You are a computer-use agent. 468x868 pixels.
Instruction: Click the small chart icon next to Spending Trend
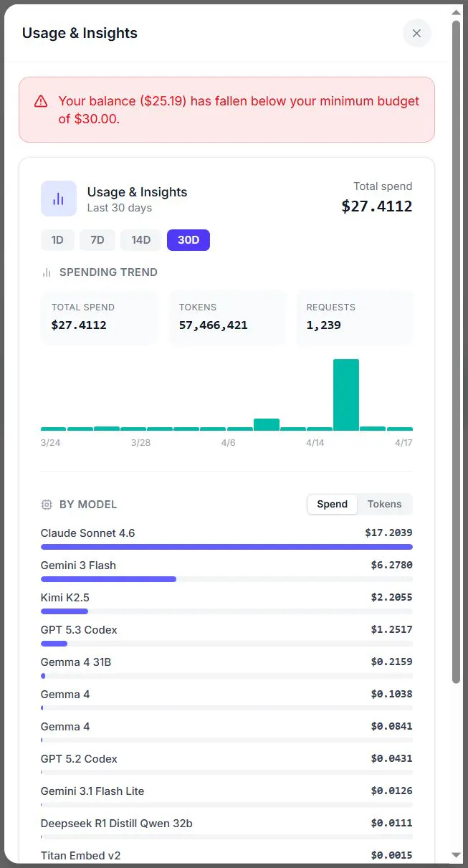(x=47, y=272)
